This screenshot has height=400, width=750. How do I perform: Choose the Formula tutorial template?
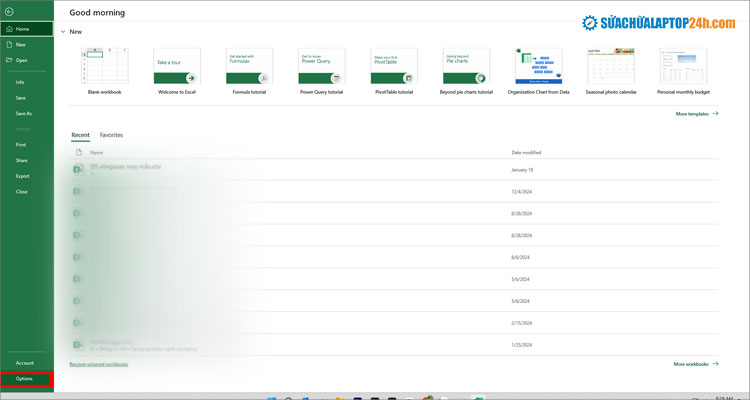tap(249, 66)
